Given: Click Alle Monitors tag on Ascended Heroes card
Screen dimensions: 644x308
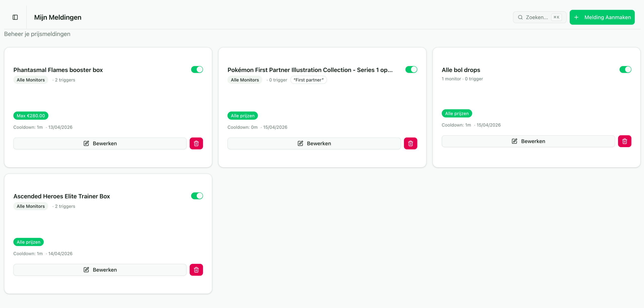Looking at the screenshot, I should [31, 206].
